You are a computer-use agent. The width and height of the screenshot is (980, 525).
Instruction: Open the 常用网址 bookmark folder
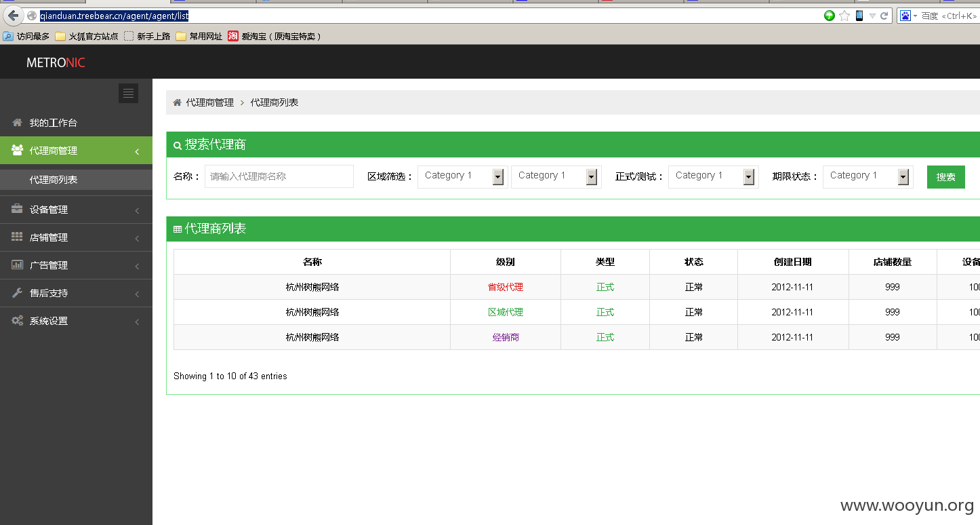pyautogui.click(x=199, y=36)
